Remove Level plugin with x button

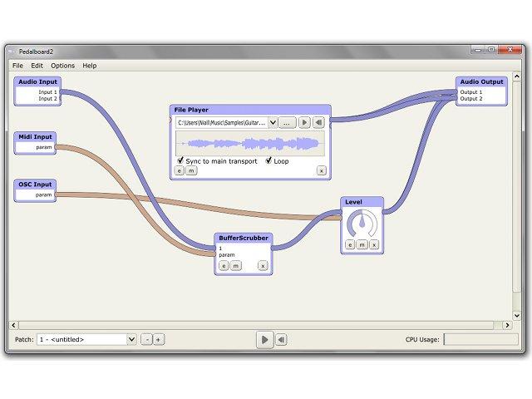pos(374,244)
